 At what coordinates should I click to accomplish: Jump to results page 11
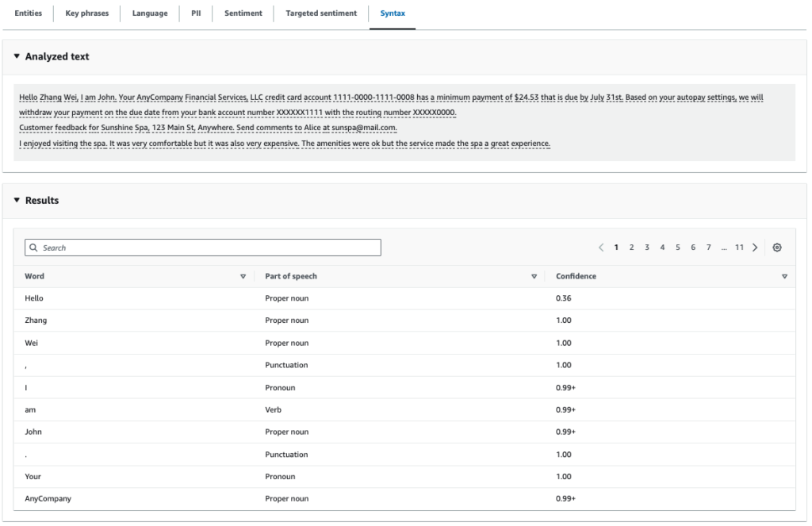click(738, 247)
